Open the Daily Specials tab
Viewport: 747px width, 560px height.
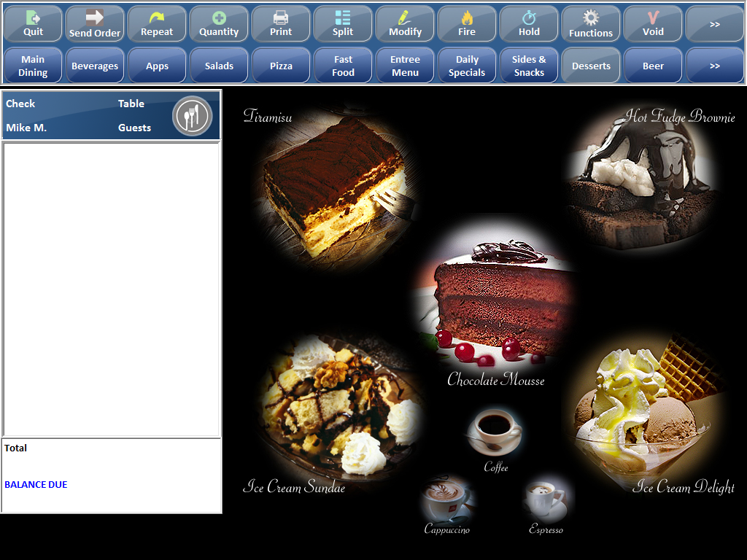coord(466,65)
